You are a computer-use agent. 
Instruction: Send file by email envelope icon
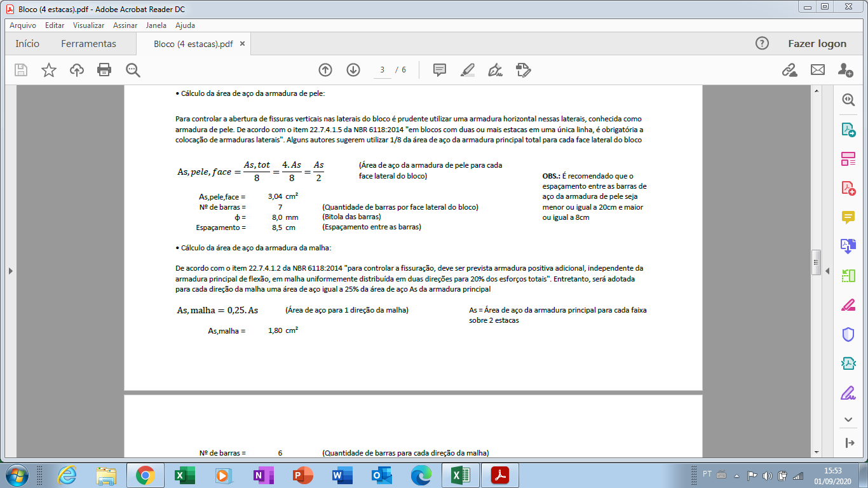818,70
